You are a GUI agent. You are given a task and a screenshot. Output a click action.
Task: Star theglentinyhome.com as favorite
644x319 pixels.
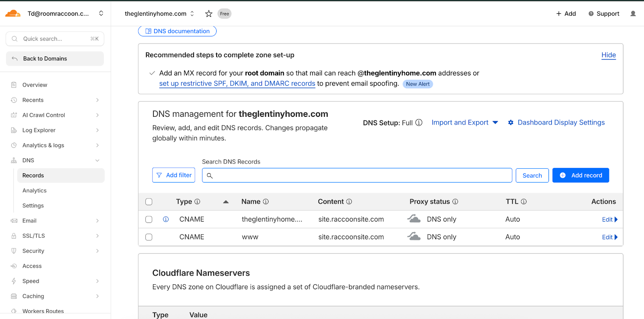208,14
